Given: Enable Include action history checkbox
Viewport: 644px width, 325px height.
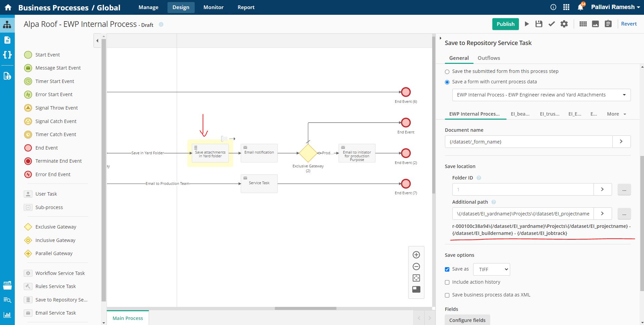Looking at the screenshot, I should click(447, 282).
